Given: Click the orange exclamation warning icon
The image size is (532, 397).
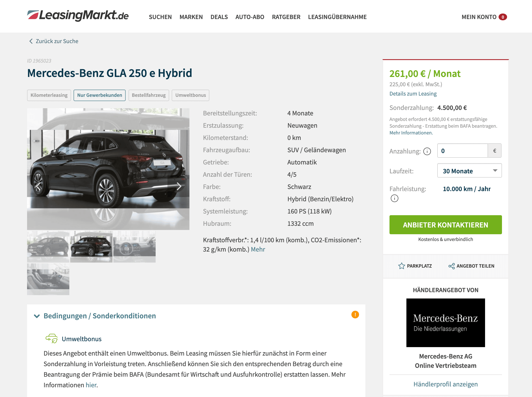Looking at the screenshot, I should pyautogui.click(x=355, y=315).
